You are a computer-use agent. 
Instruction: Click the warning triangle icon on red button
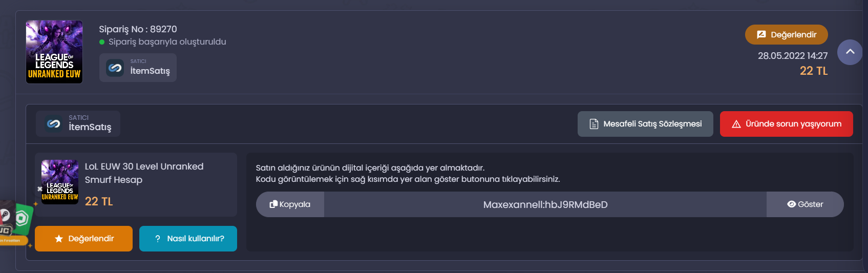click(x=736, y=124)
